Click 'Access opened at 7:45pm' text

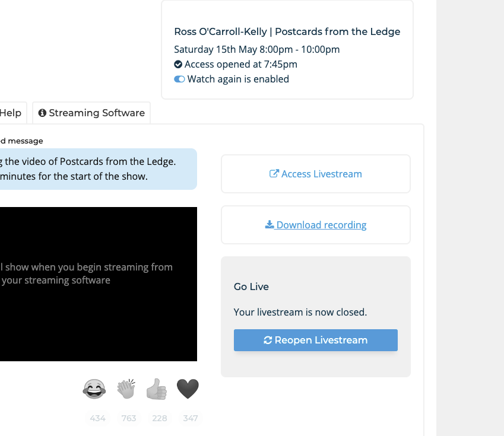pyautogui.click(x=241, y=64)
